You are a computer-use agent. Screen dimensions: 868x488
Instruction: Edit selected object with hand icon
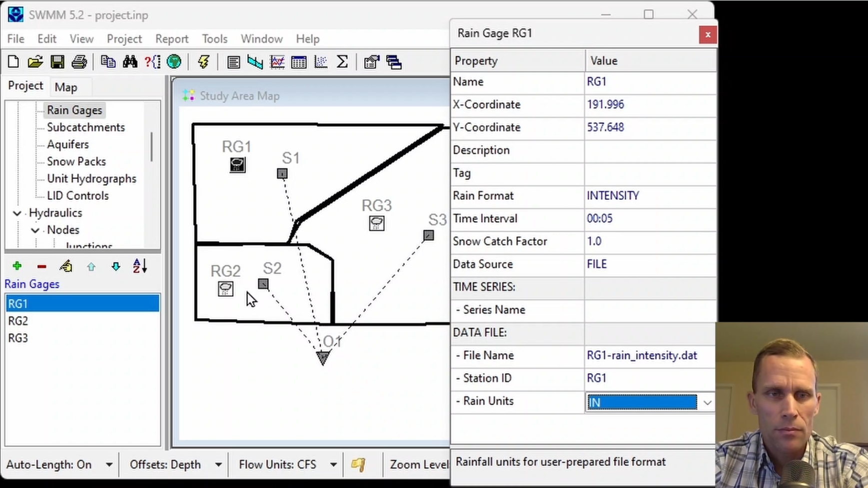coord(66,266)
